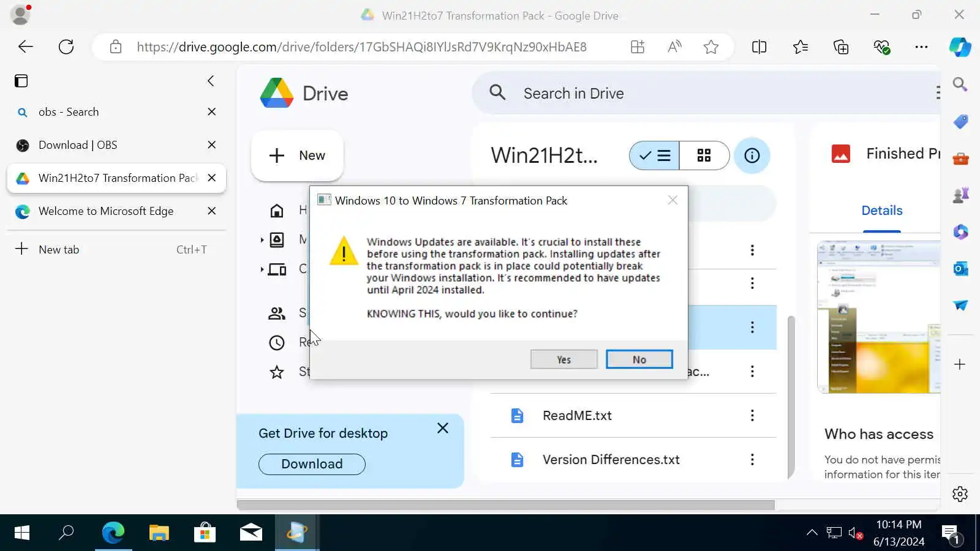
Task: Open Edge Collections
Action: [841, 47]
